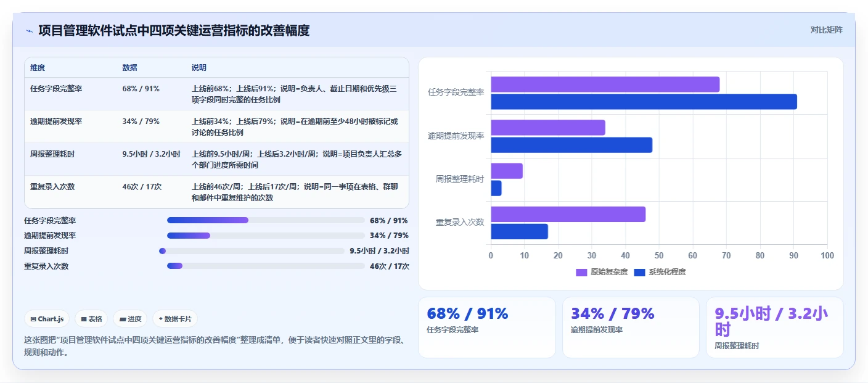Click purple bar for 任务字段完整率 in chart
Viewport: 868px width, 383px height.
click(x=605, y=84)
